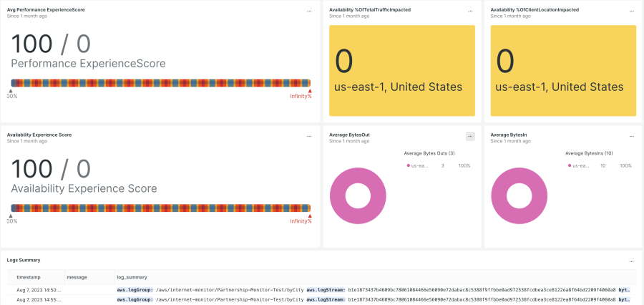Open the Aug 7, 2023 14:55 log row
The height and width of the screenshot is (305, 644).
pyautogui.click(x=39, y=299)
